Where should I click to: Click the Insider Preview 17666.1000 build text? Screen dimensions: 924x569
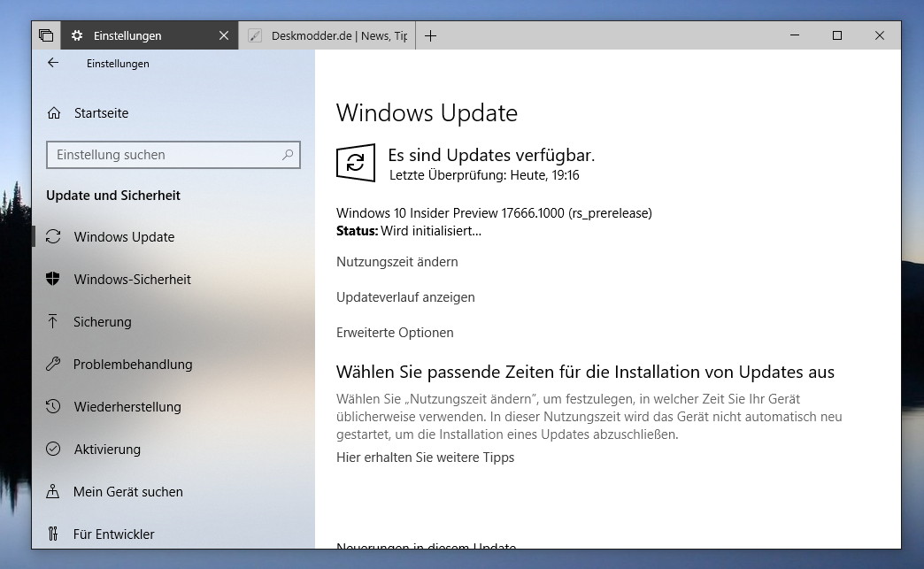point(495,212)
